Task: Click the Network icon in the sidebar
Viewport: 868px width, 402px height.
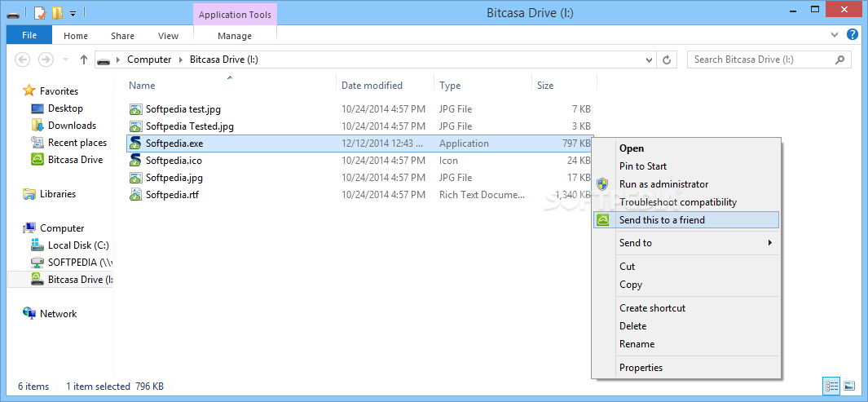Action: pos(29,313)
